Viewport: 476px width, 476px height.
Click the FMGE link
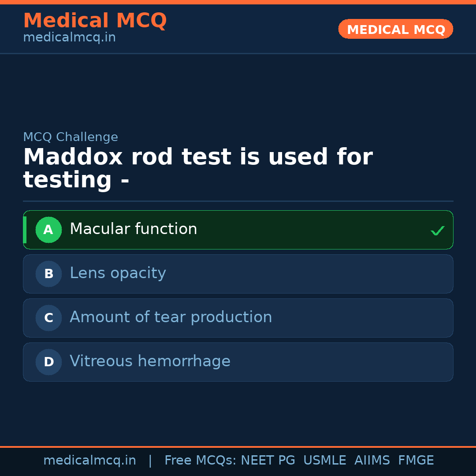point(416,460)
